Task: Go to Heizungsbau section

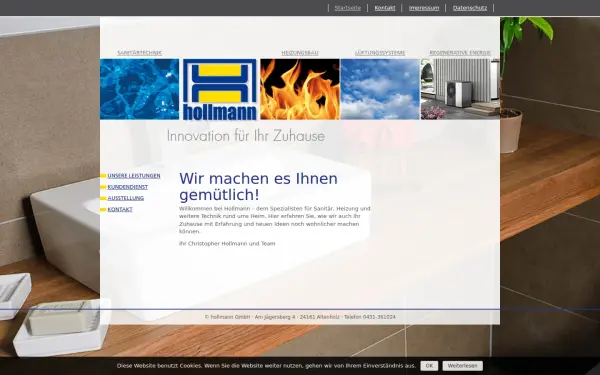Action: click(x=300, y=53)
